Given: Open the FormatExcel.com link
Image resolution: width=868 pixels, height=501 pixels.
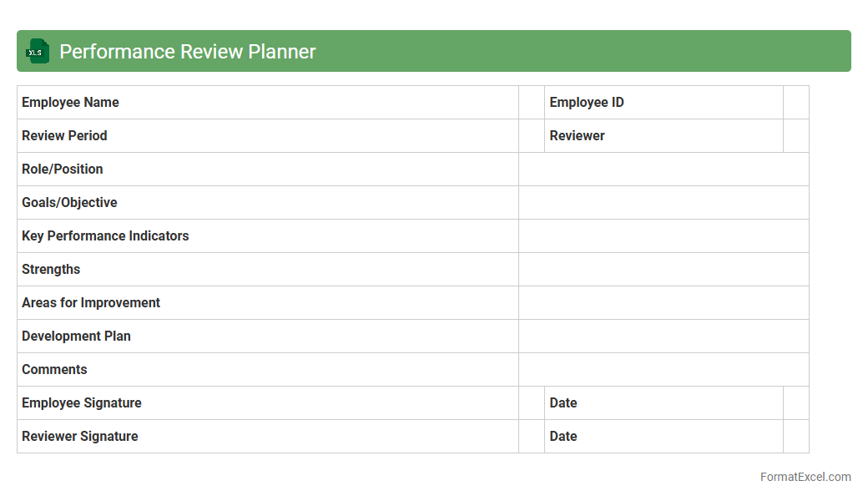Looking at the screenshot, I should coord(805,477).
